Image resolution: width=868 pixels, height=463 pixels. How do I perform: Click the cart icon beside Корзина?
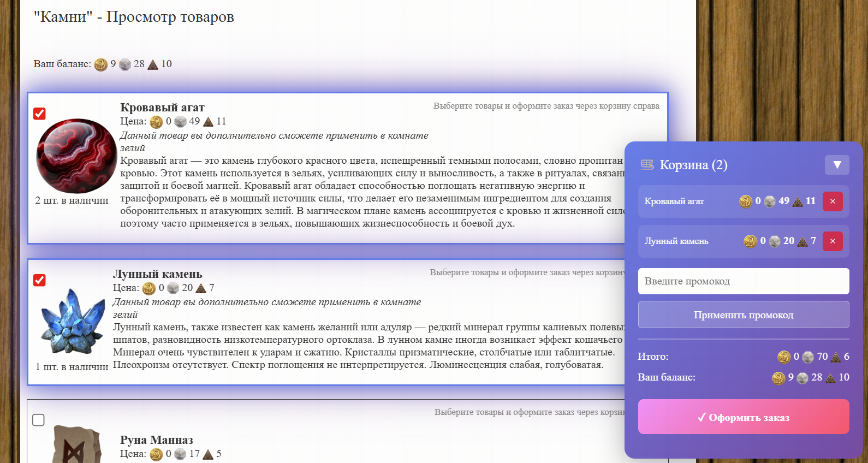(x=647, y=164)
